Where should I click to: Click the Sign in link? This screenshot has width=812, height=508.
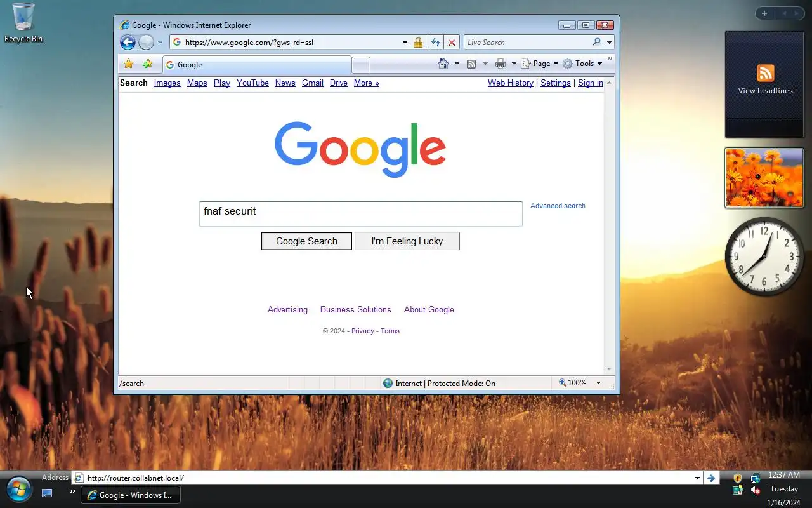click(x=591, y=83)
